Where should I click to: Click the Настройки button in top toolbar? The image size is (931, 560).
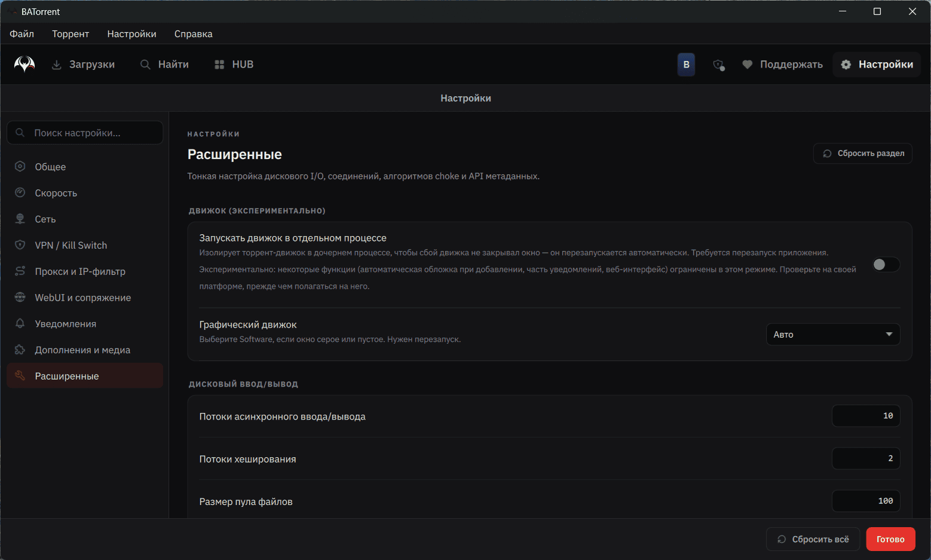coord(877,65)
